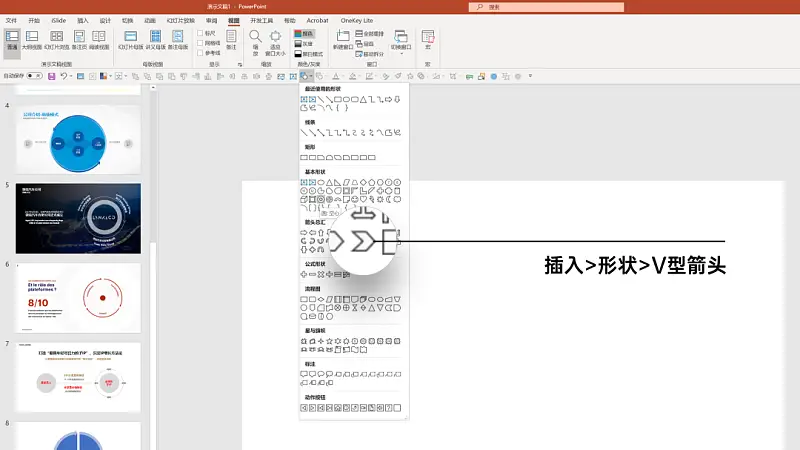Viewport: 800px width, 450px height.
Task: Switch to Grayscale (灰度) mode
Action: point(304,44)
